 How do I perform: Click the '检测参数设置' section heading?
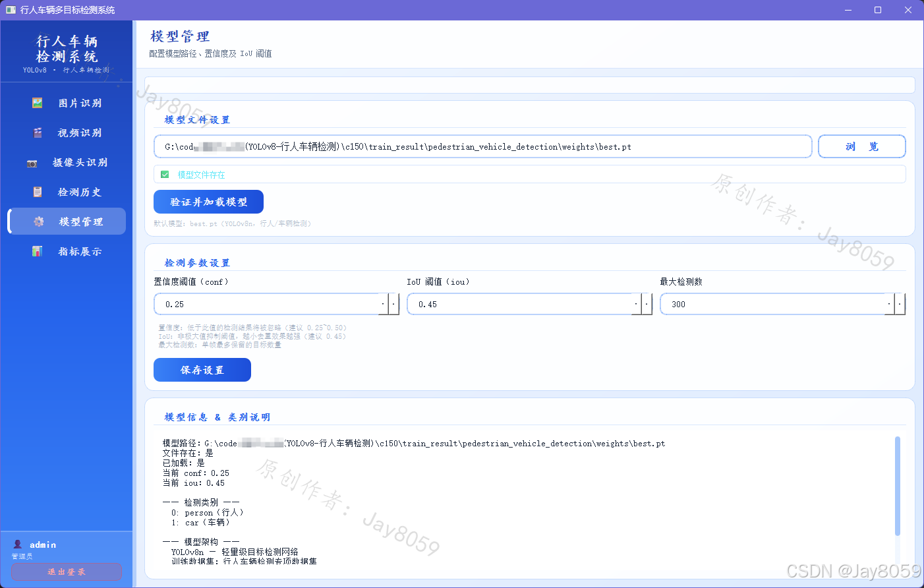pyautogui.click(x=197, y=263)
